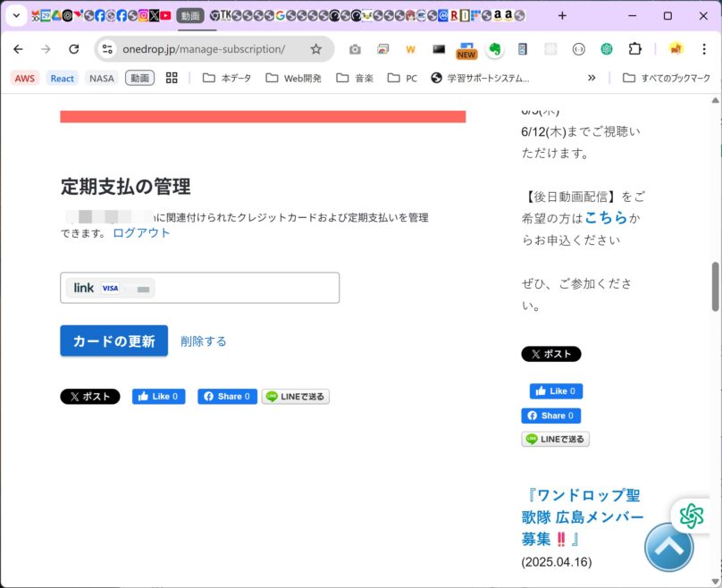
Task: View site information icon in address bar
Action: [x=107, y=49]
